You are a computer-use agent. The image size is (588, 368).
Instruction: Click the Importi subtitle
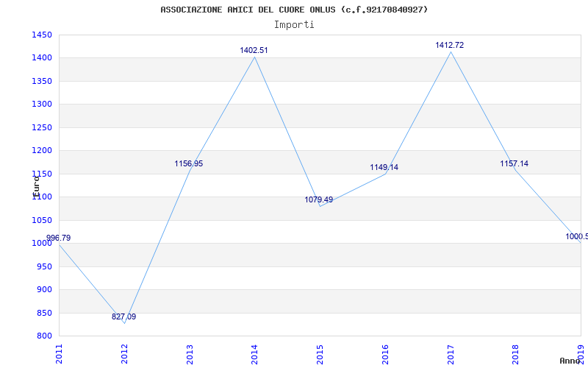pyautogui.click(x=294, y=25)
